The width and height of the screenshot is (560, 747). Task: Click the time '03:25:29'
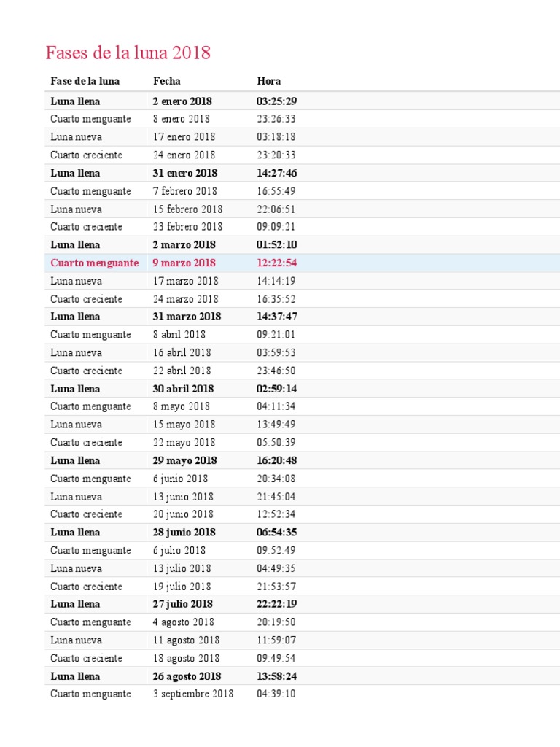(277, 101)
